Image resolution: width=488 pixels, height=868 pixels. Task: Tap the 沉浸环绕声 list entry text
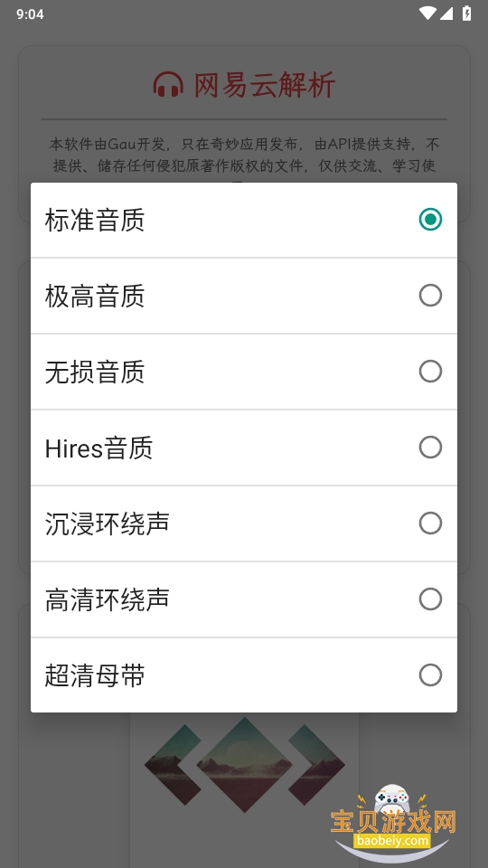(x=107, y=524)
